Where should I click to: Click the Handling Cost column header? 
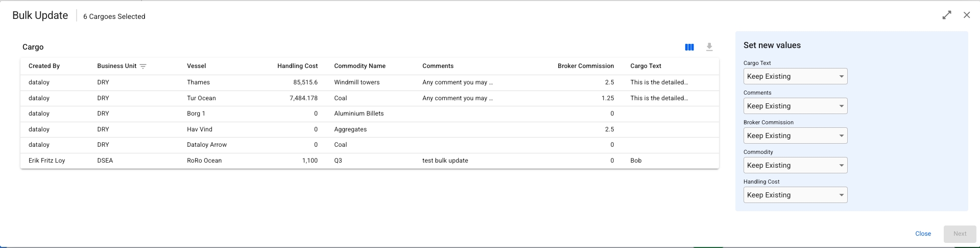tap(297, 66)
